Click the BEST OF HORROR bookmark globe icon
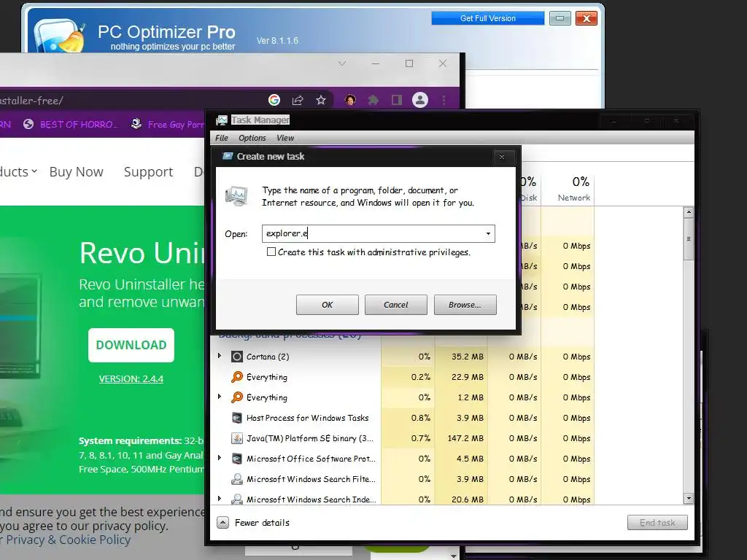747x560 pixels. point(28,124)
